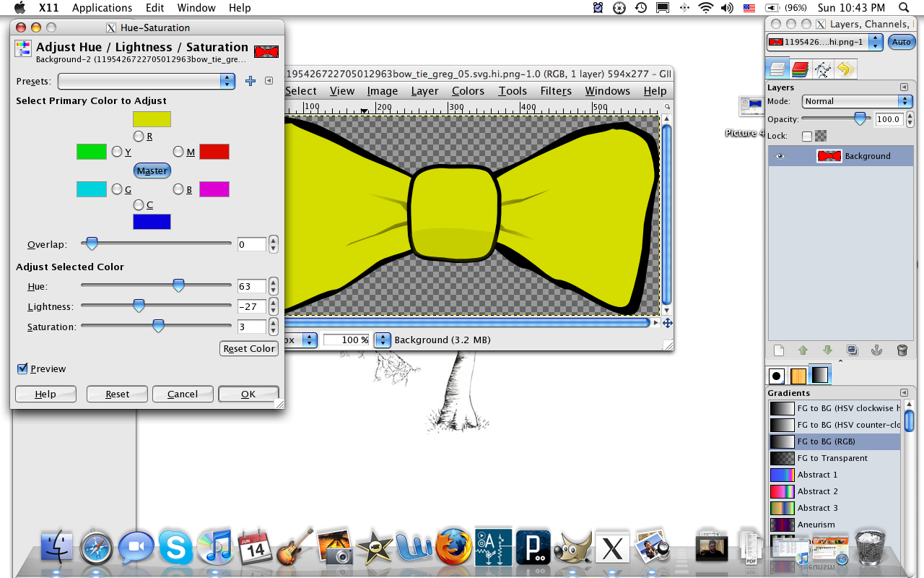Raise the layer with up arrow
The width and height of the screenshot is (924, 578).
pos(803,350)
